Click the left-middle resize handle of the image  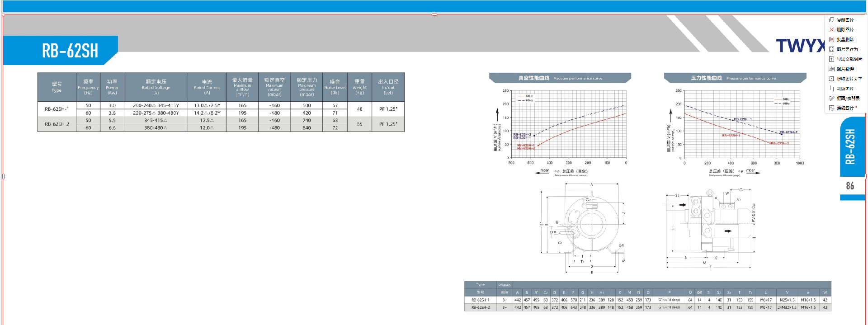coord(3,176)
